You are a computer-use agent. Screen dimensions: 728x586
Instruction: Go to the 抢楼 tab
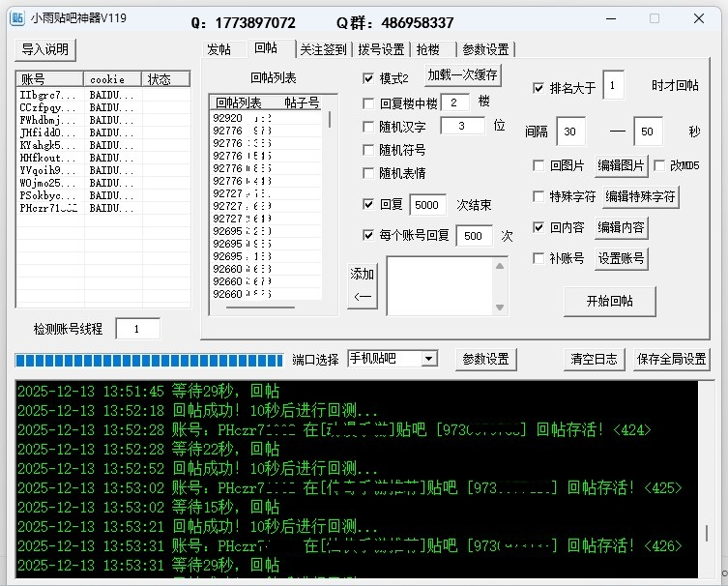[427, 49]
